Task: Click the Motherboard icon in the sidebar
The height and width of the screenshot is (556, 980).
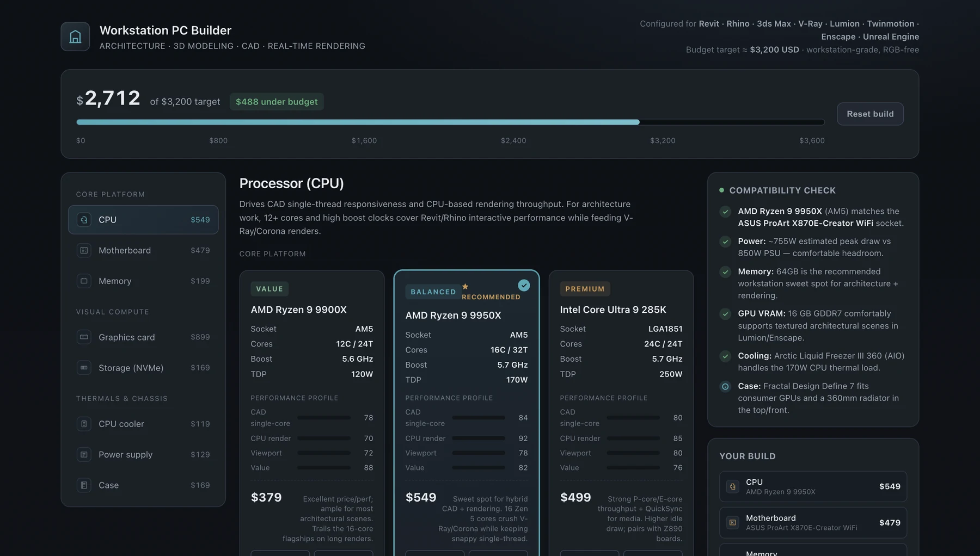Action: [x=84, y=250]
